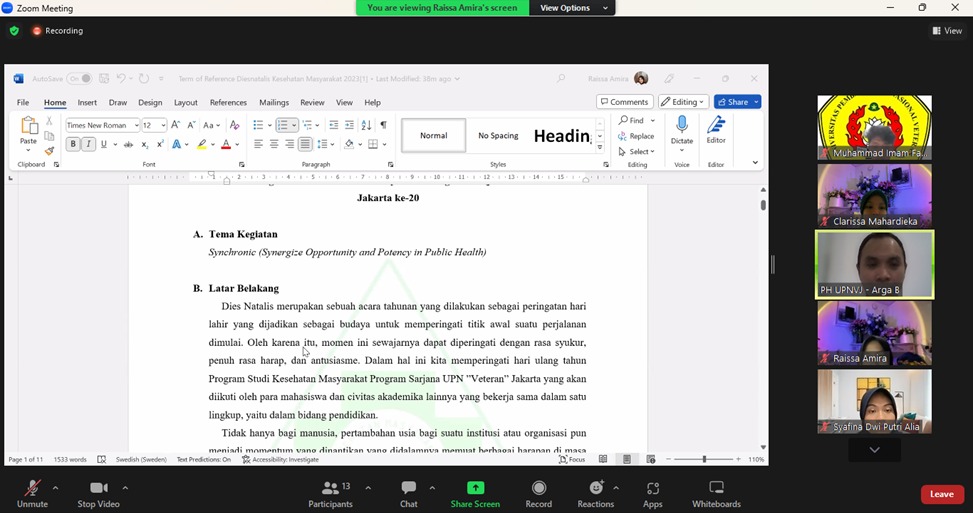The height and width of the screenshot is (513, 973).
Task: Click the Stop Video camera button
Action: (x=99, y=489)
